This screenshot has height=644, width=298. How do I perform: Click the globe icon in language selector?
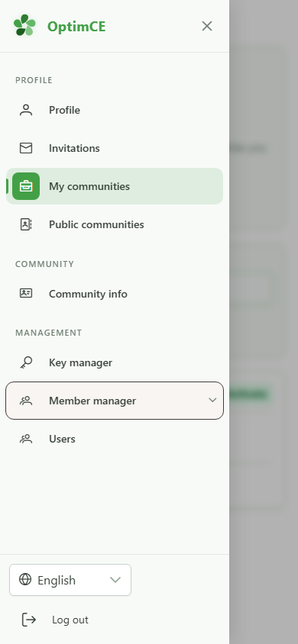[x=25, y=579]
